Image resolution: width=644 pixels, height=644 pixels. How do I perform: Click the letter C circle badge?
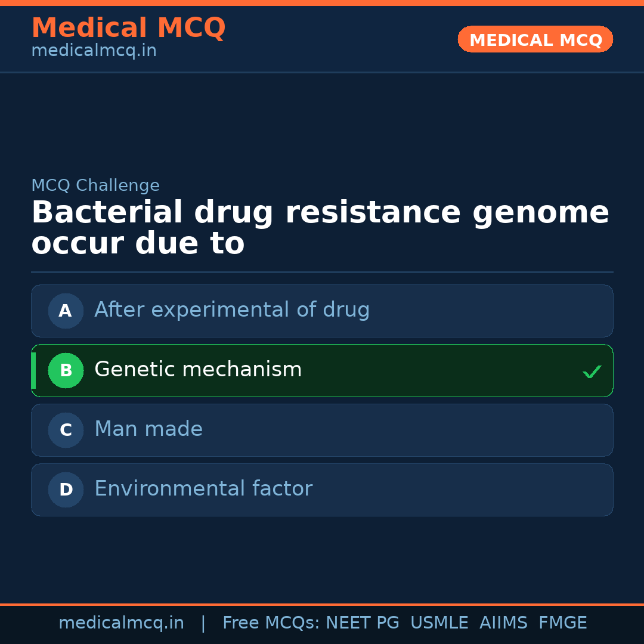[66, 430]
